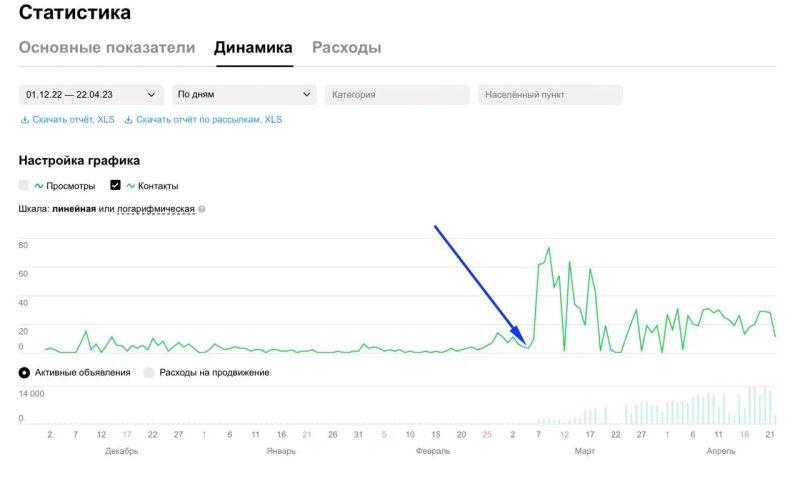Click the download icon beside 'Скачать отчёт, XLS'
800x480 pixels.
coord(24,120)
